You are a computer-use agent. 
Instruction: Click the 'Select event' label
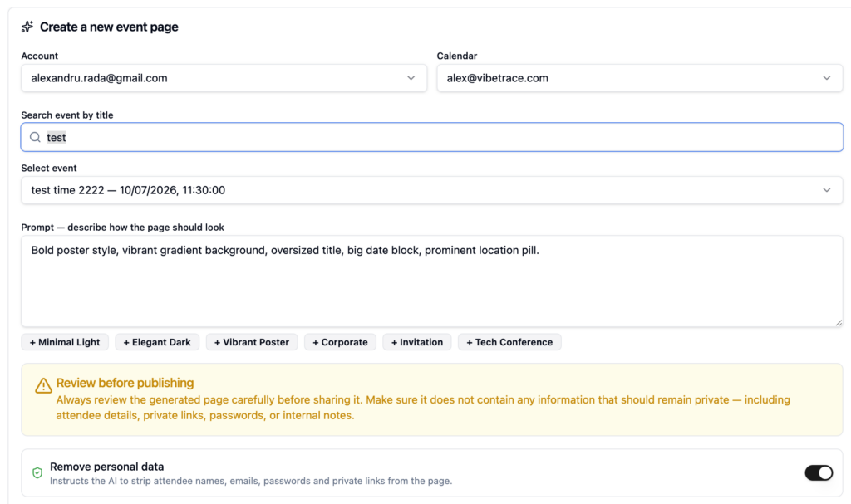tap(49, 169)
